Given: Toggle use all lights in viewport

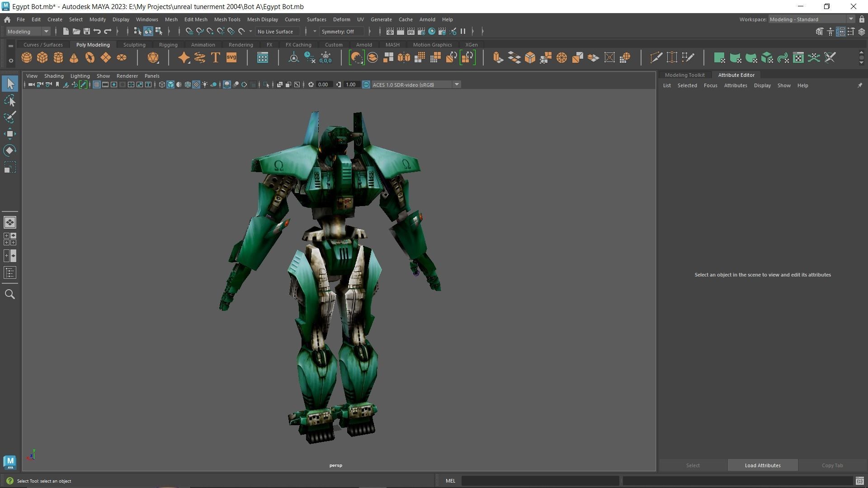Looking at the screenshot, I should [x=205, y=84].
